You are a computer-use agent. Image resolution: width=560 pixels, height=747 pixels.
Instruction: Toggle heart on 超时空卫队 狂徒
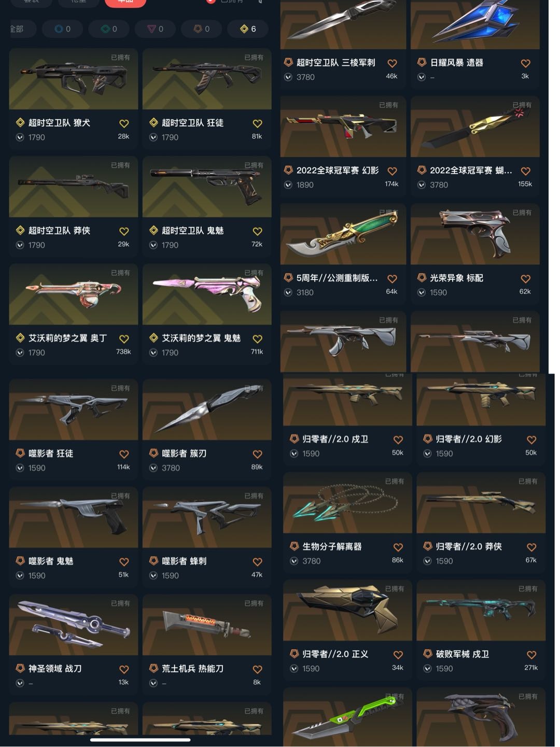pyautogui.click(x=257, y=123)
